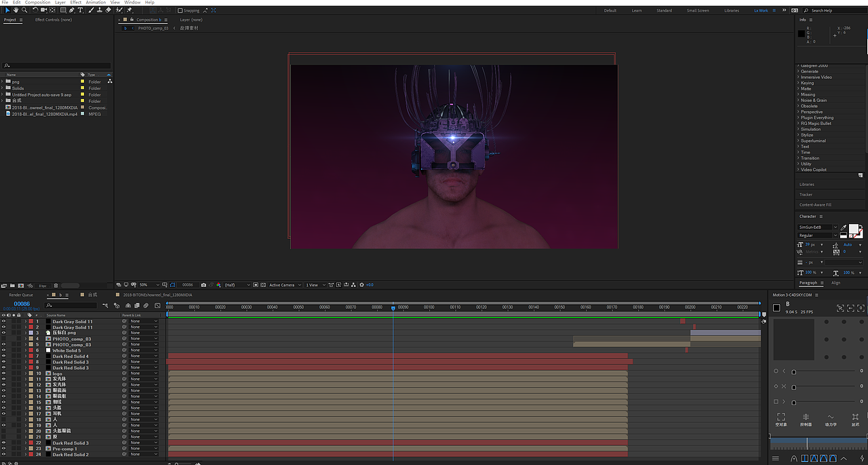868x465 pixels.
Task: Toggle visibility of Dark Red Solid 4 layer
Action: coord(3,356)
